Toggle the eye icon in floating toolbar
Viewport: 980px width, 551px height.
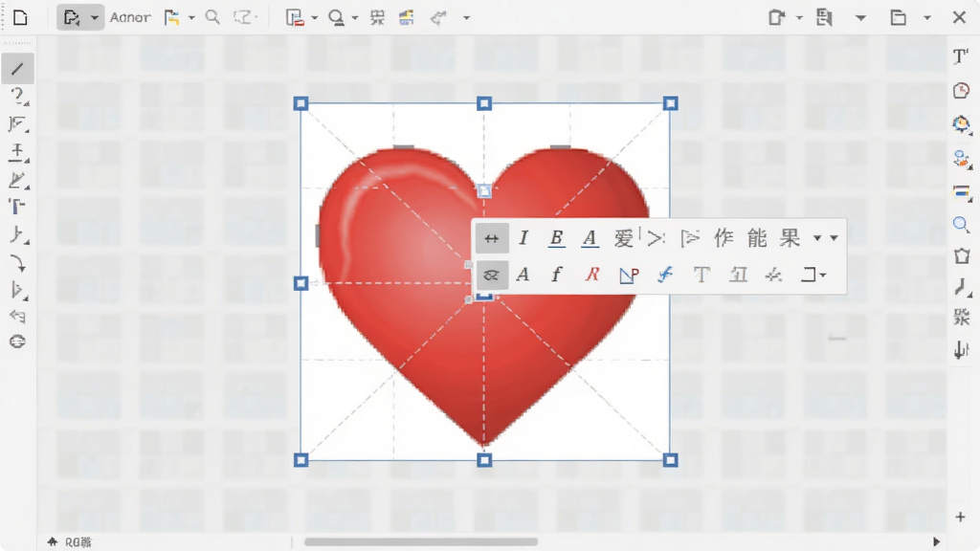pyautogui.click(x=492, y=275)
